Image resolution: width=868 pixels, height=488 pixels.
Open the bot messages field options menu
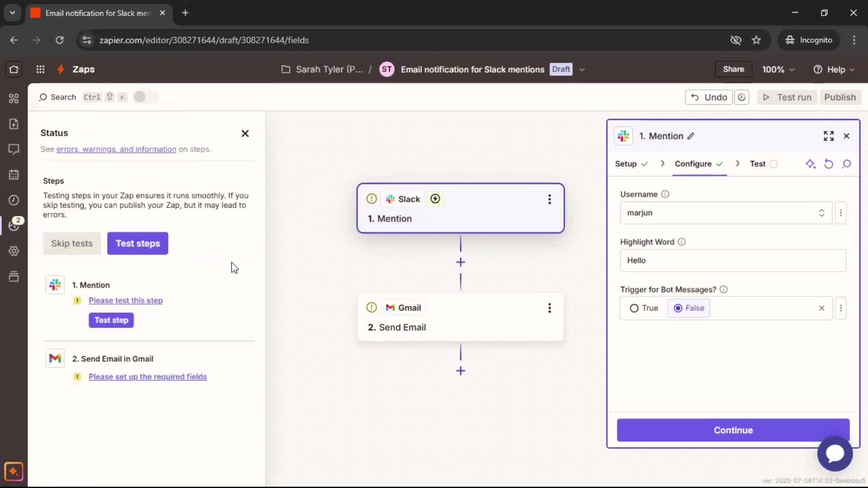[841, 308]
